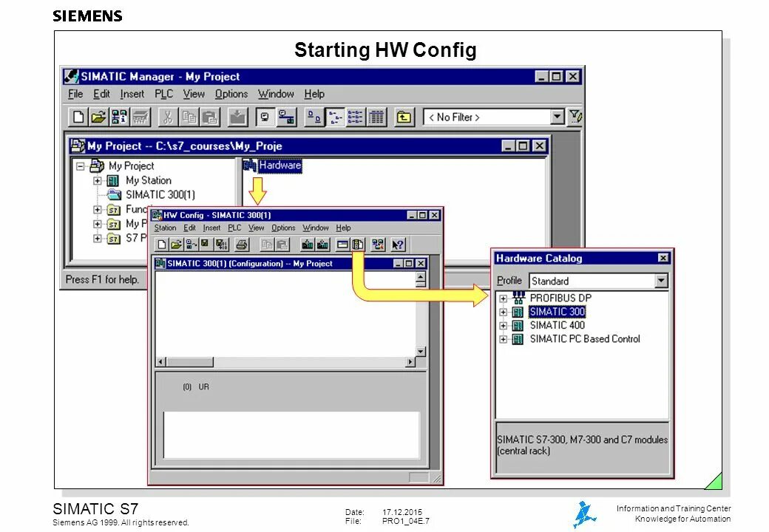Open the No Filter dropdown arrow
This screenshot has height=532, width=769.
point(557,117)
